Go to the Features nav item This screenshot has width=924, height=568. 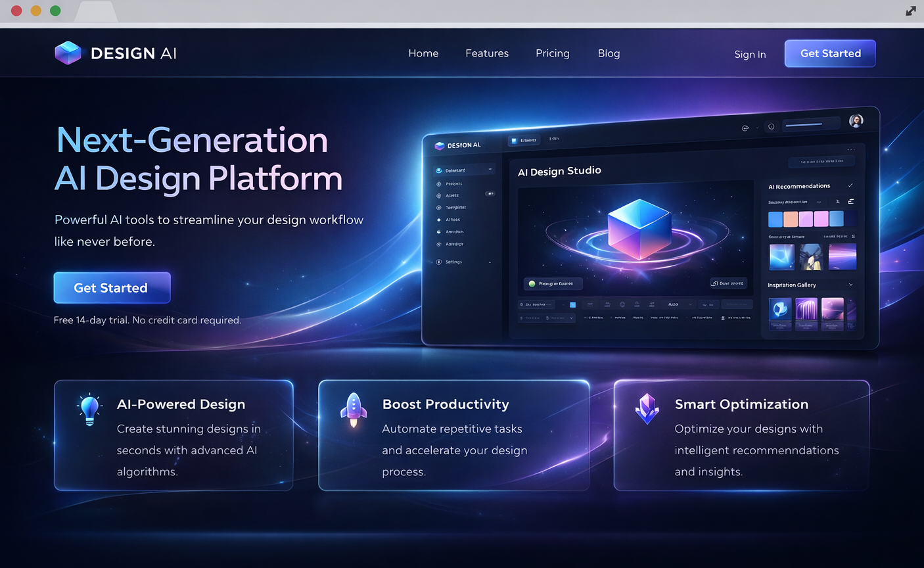point(487,53)
